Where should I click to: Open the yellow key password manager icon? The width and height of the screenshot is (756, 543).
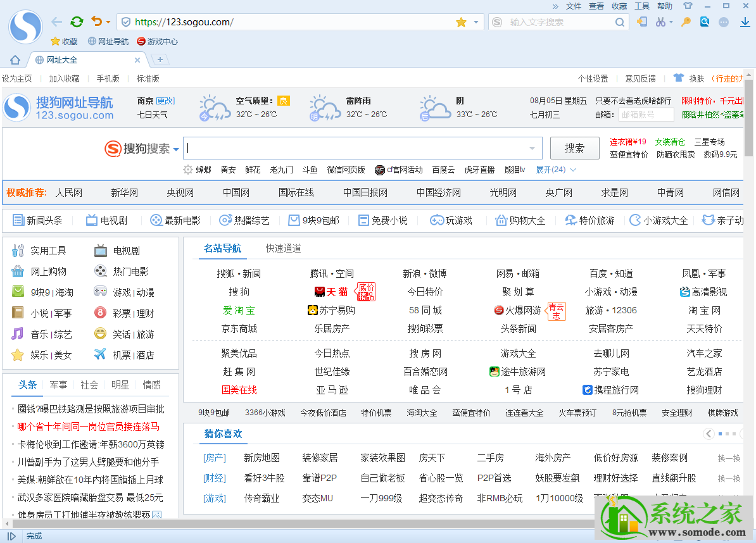click(686, 22)
